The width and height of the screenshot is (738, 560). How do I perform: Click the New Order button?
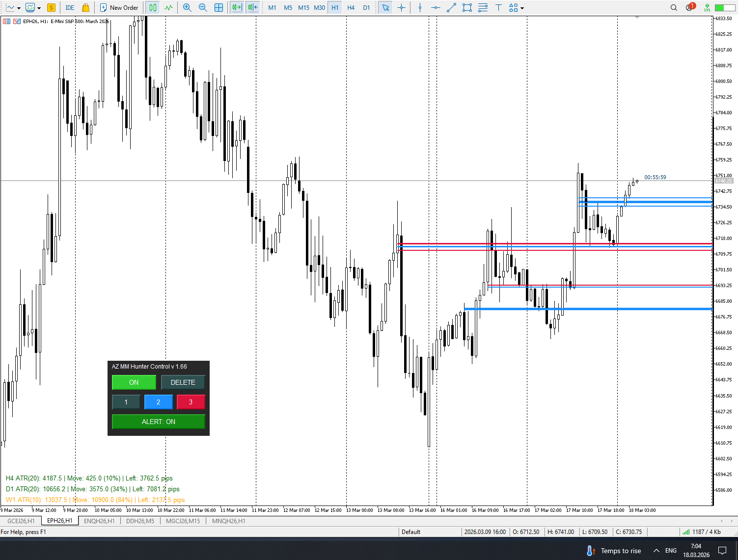coord(119,8)
